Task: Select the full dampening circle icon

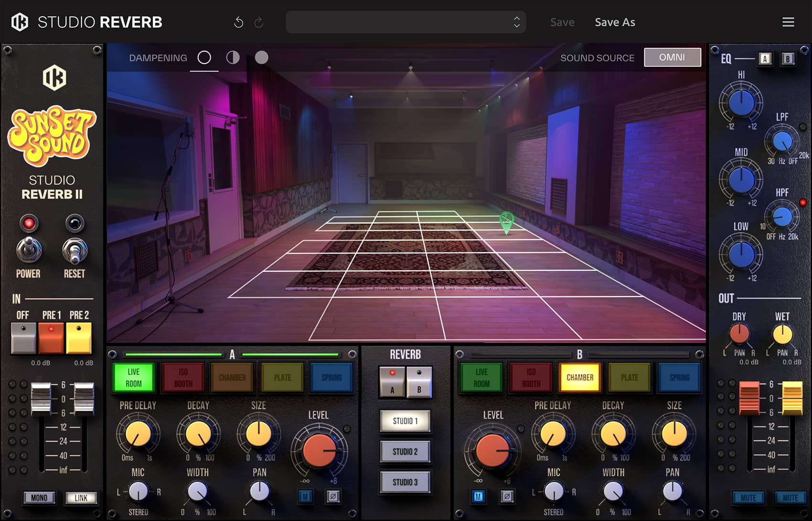Action: point(261,58)
